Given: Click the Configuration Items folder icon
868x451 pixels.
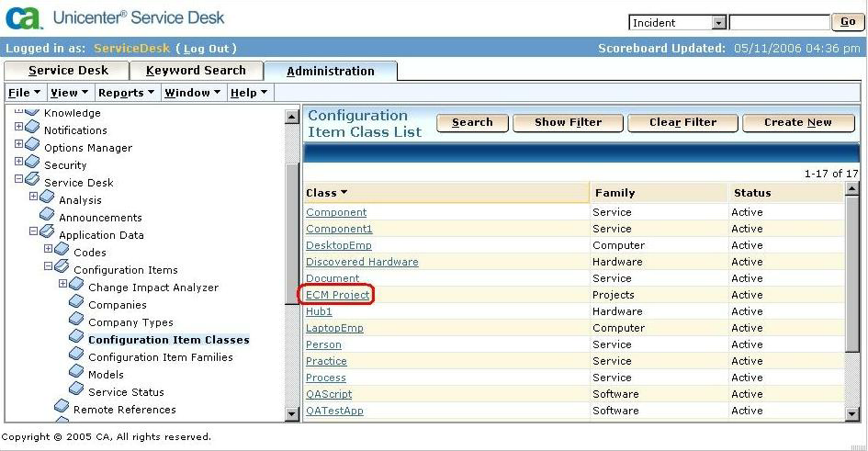Looking at the screenshot, I should [62, 266].
